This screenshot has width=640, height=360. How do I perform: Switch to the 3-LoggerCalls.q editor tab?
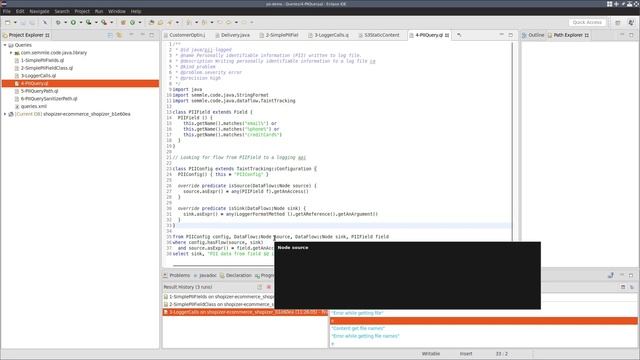(x=331, y=35)
